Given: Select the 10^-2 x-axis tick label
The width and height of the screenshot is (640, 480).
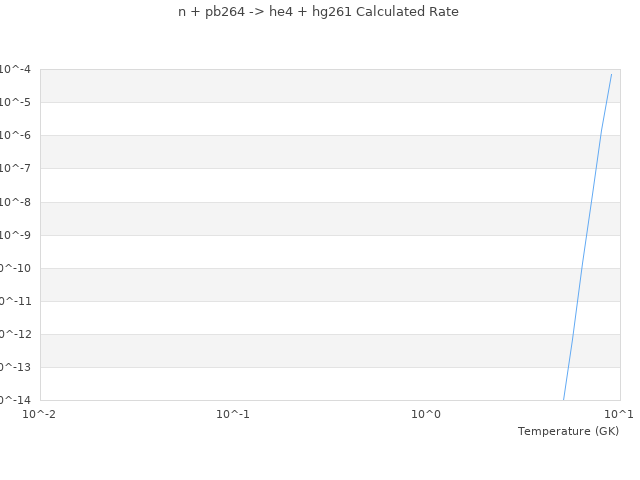Looking at the screenshot, I should pyautogui.click(x=39, y=413).
